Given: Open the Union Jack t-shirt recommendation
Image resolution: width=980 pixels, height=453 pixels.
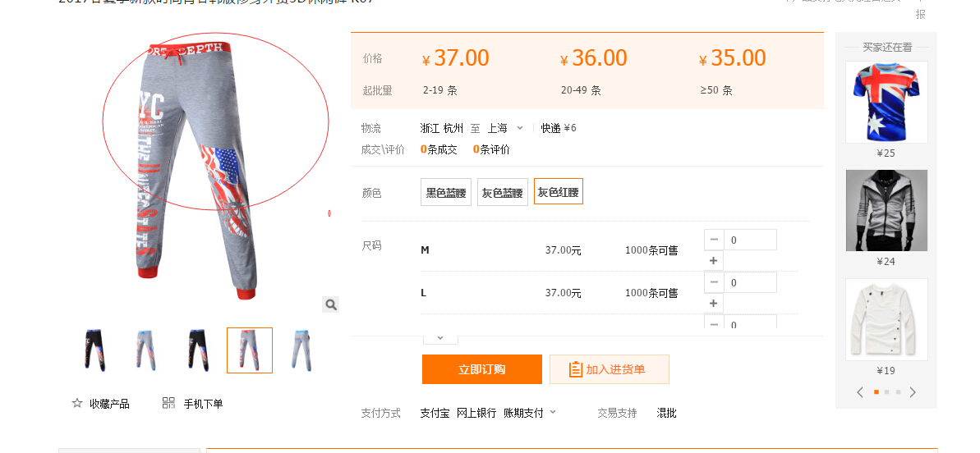Looking at the screenshot, I should [x=886, y=103].
